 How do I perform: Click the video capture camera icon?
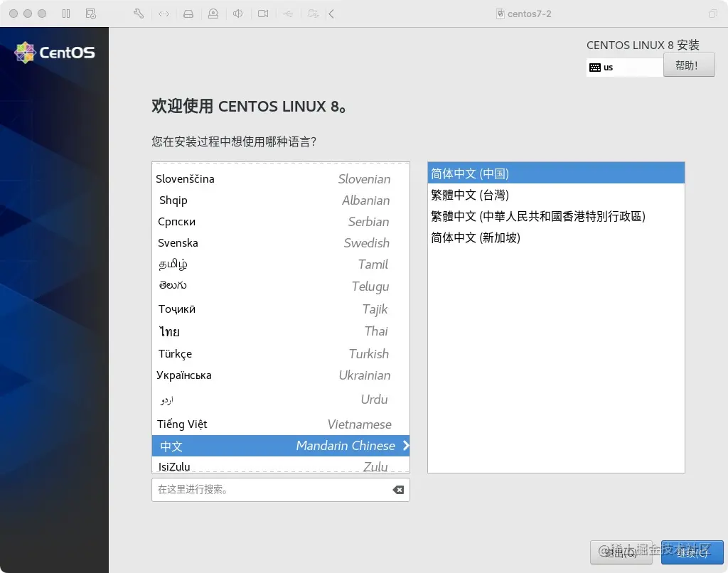point(264,13)
